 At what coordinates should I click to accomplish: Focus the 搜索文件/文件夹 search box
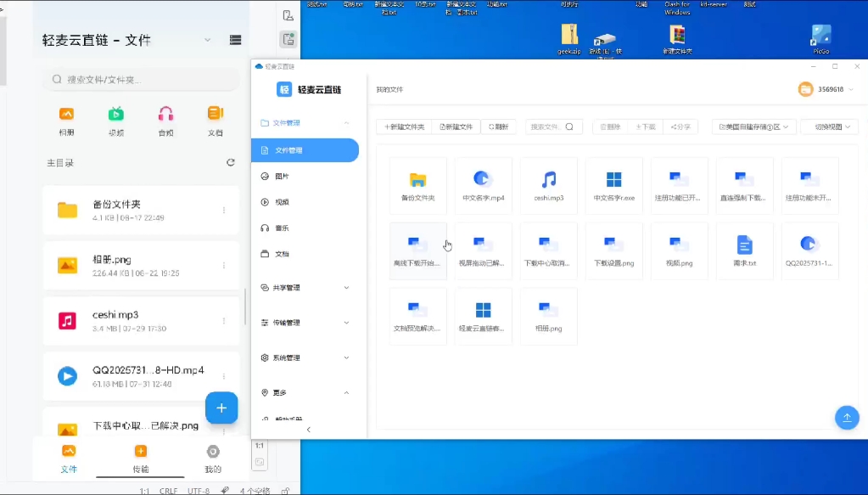coord(142,79)
